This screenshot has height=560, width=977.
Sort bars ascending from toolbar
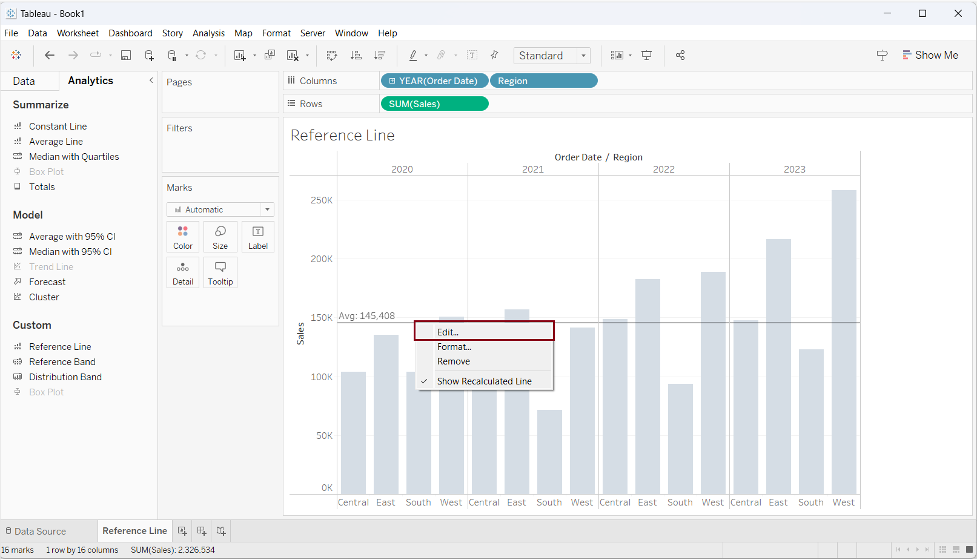click(356, 55)
